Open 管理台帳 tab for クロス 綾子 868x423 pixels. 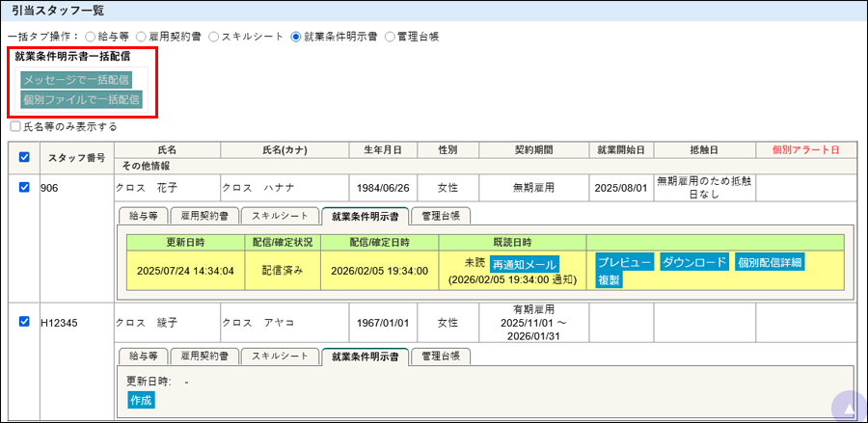pos(441,357)
